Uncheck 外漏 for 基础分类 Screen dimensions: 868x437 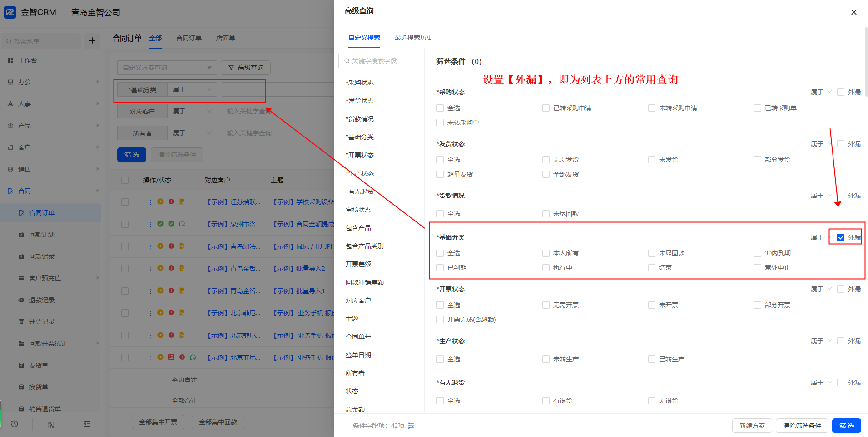tap(841, 237)
